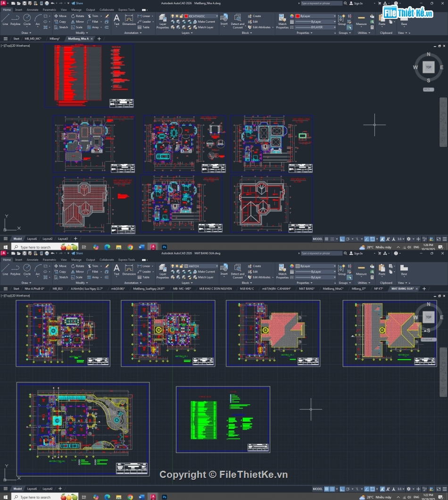Screen dimensions: 448x500
Task: Switch to the MatBang_Nha A drawing tab
Action: tap(78, 39)
